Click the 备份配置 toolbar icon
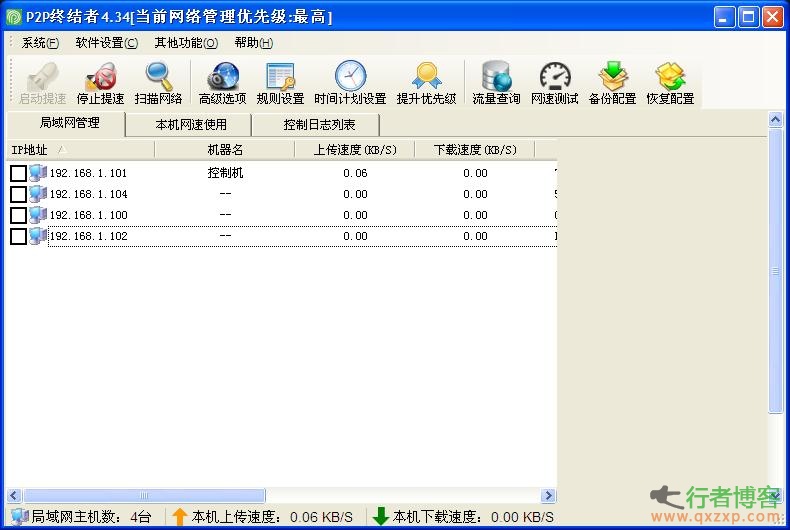The height and width of the screenshot is (530, 790). point(613,76)
